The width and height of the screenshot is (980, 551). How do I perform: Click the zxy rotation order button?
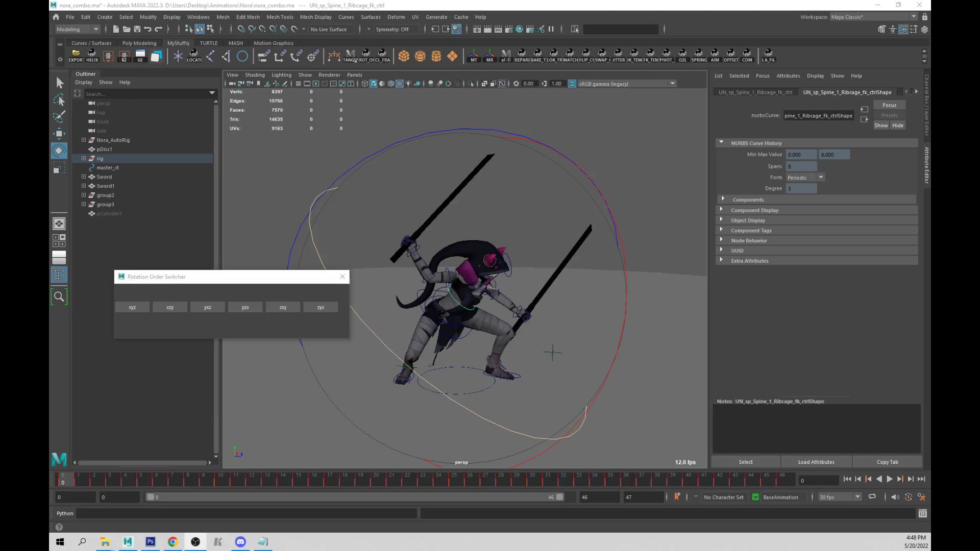coord(283,307)
